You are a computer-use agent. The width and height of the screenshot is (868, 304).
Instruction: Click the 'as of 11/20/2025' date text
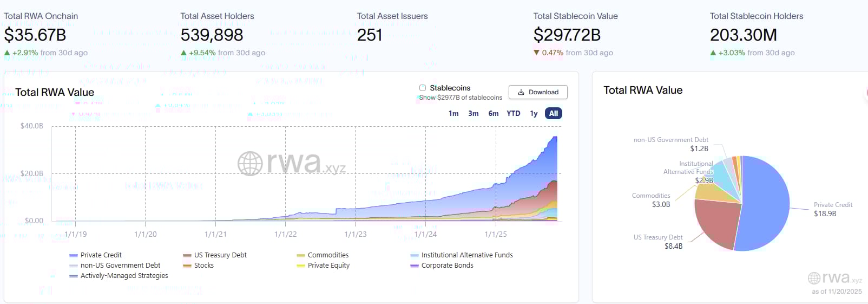837,292
